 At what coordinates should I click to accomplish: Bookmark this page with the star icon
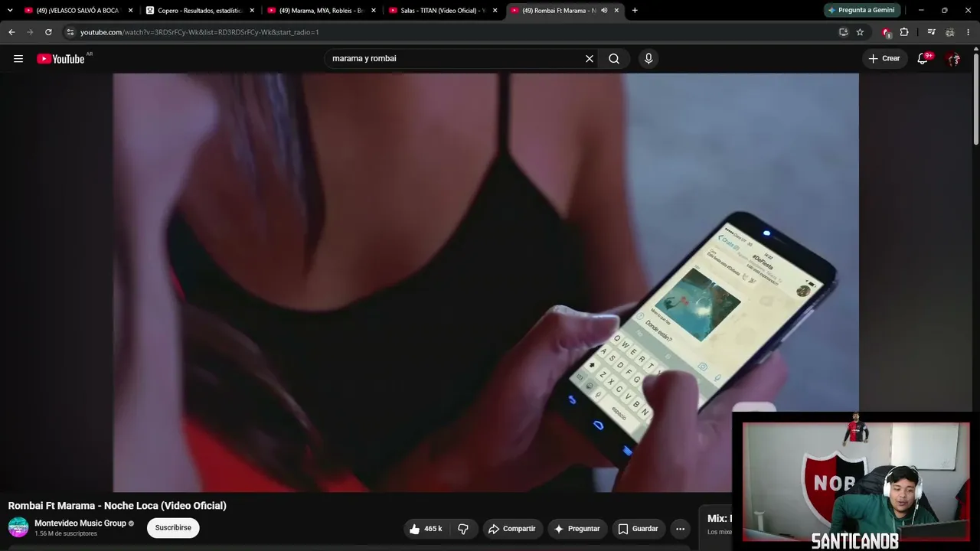[x=860, y=32]
